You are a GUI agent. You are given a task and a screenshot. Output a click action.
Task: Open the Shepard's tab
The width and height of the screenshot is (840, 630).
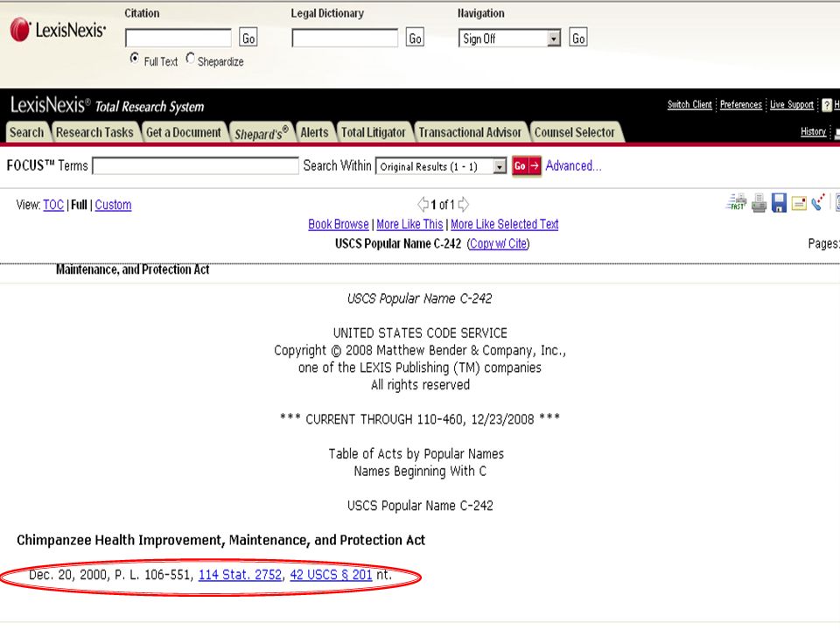point(262,132)
